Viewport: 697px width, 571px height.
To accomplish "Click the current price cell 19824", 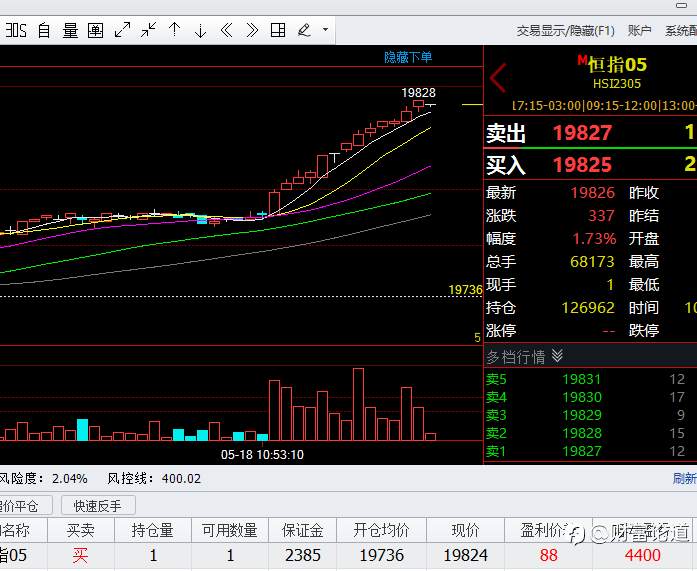I will tap(465, 555).
